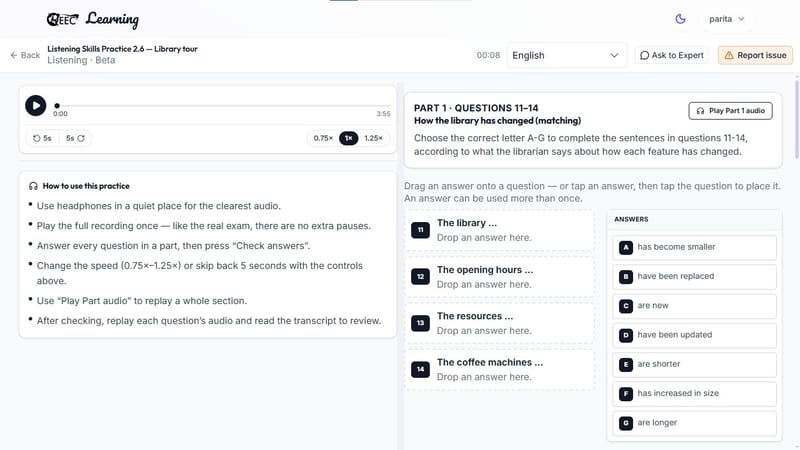This screenshot has width=800, height=450.
Task: Click the PART 1 · QUESTIONS 11–14 heading
Action: (x=476, y=108)
